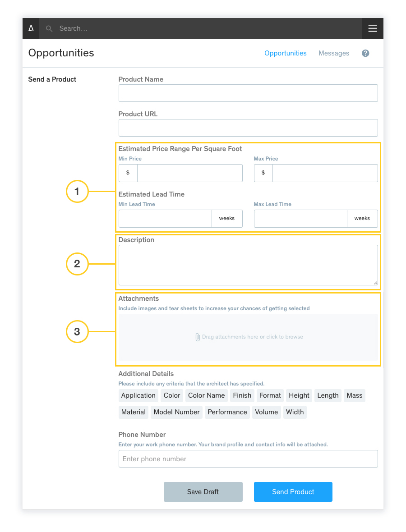The width and height of the screenshot is (406, 532).
Task: Click the Enter phone number field
Action: 248,459
